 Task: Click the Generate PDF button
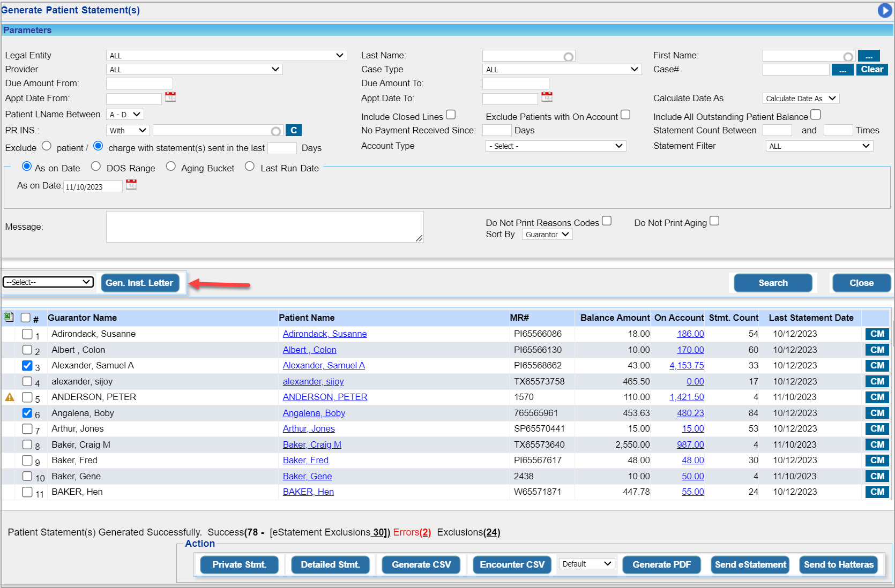tap(661, 564)
